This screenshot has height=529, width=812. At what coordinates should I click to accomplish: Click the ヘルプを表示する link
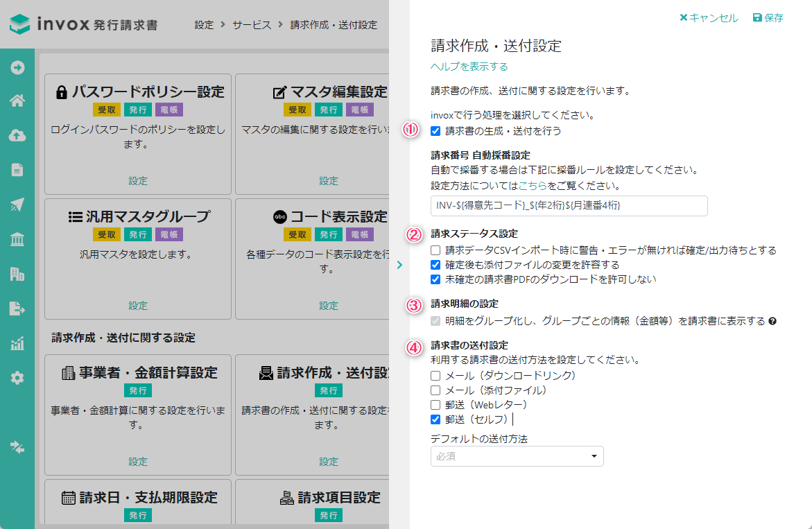[x=469, y=67]
